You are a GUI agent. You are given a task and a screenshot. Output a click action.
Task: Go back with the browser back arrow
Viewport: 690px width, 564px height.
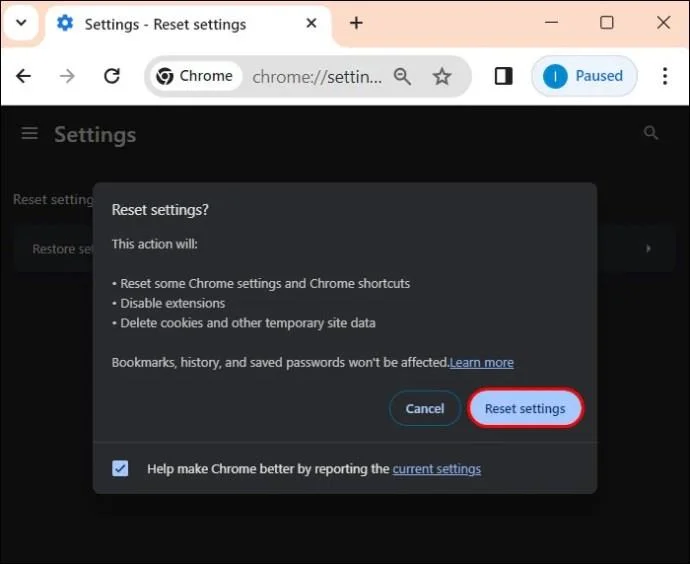tap(23, 76)
